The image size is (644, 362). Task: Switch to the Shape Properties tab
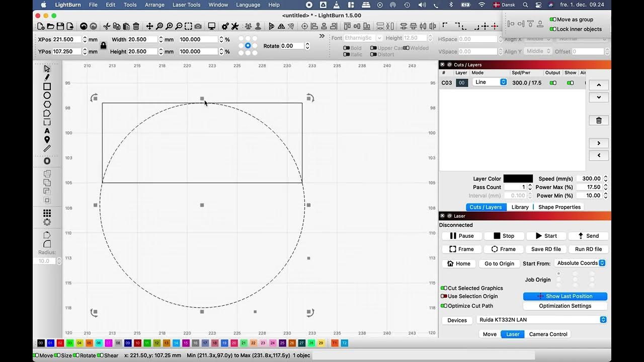click(x=559, y=207)
